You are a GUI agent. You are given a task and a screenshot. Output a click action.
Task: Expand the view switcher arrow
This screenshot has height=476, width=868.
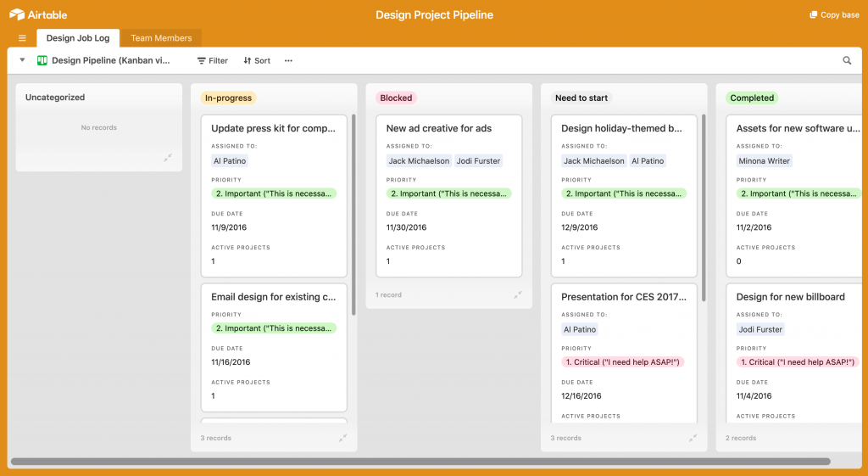[22, 60]
